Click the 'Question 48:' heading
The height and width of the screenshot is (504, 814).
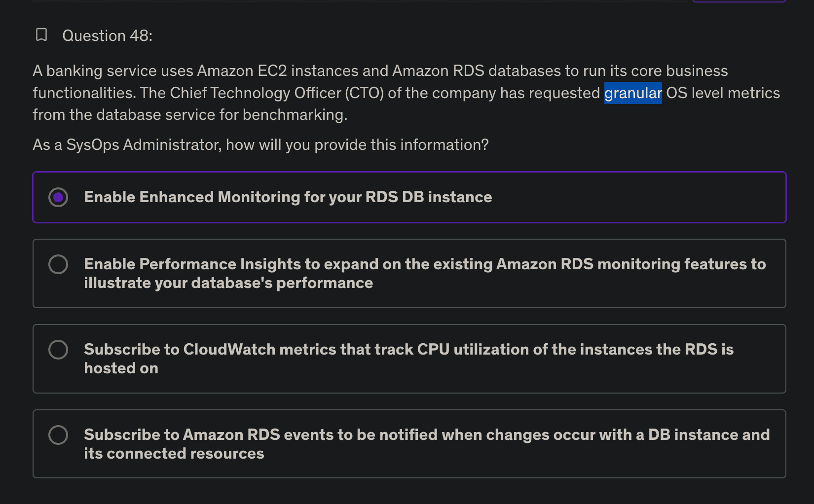pos(107,36)
